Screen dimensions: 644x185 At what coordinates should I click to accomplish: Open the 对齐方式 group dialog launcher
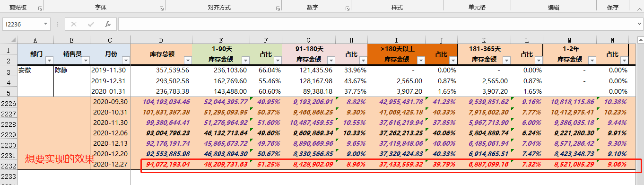click(278, 9)
